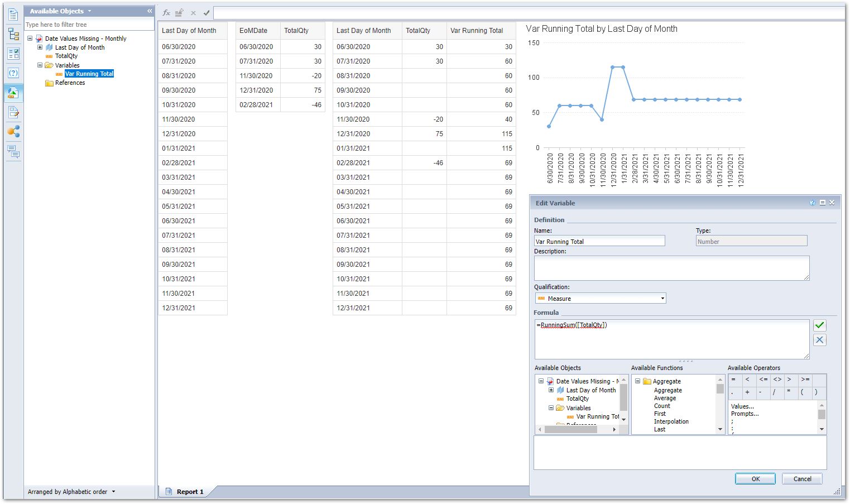The height and width of the screenshot is (504, 850).
Task: Select Values... in the operators list
Action: pos(742,406)
